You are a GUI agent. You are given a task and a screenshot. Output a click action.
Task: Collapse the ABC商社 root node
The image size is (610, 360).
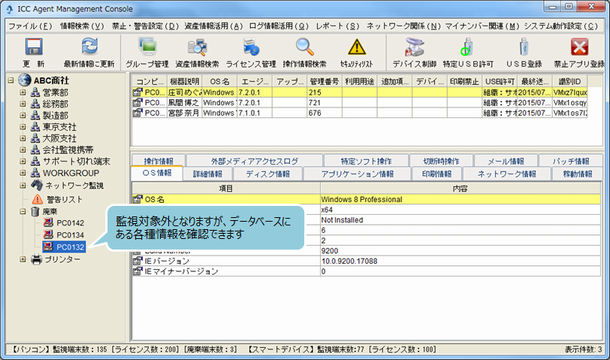(x=11, y=80)
